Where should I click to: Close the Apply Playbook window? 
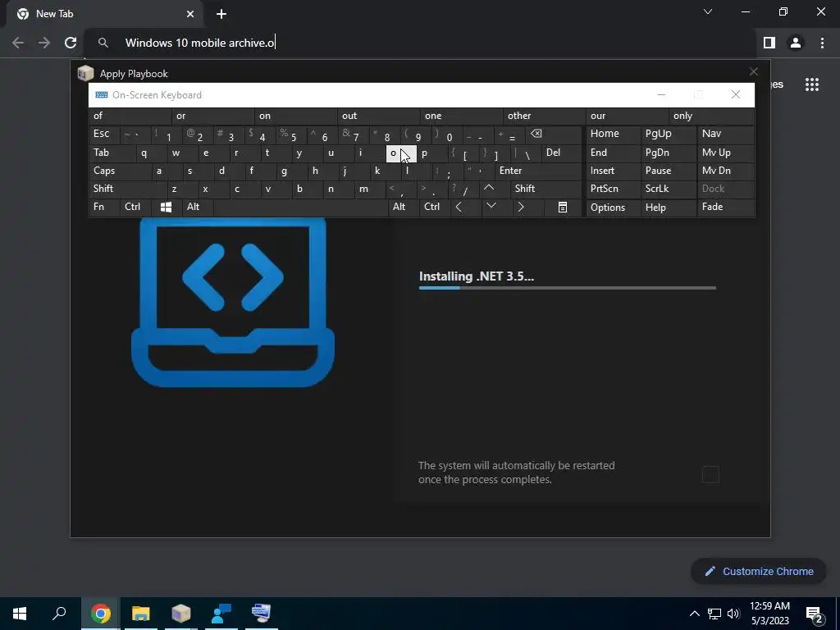753,72
